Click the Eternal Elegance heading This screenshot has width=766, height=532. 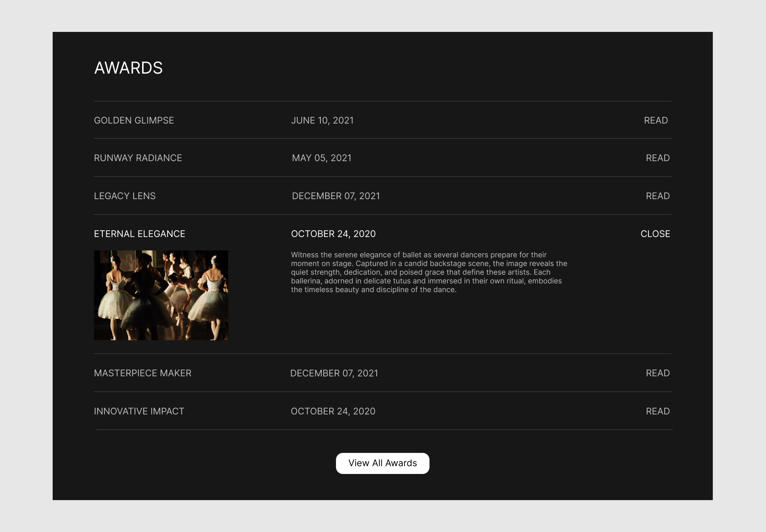pyautogui.click(x=139, y=234)
